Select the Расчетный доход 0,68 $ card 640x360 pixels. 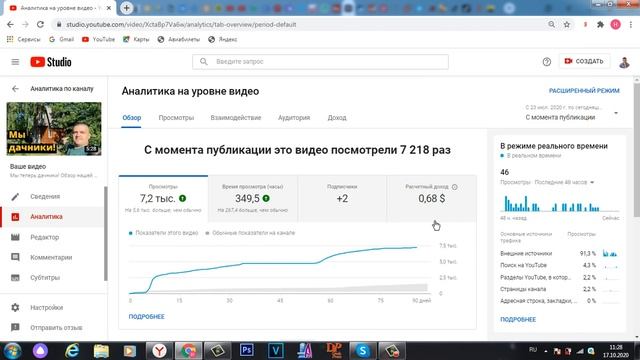coord(431,199)
